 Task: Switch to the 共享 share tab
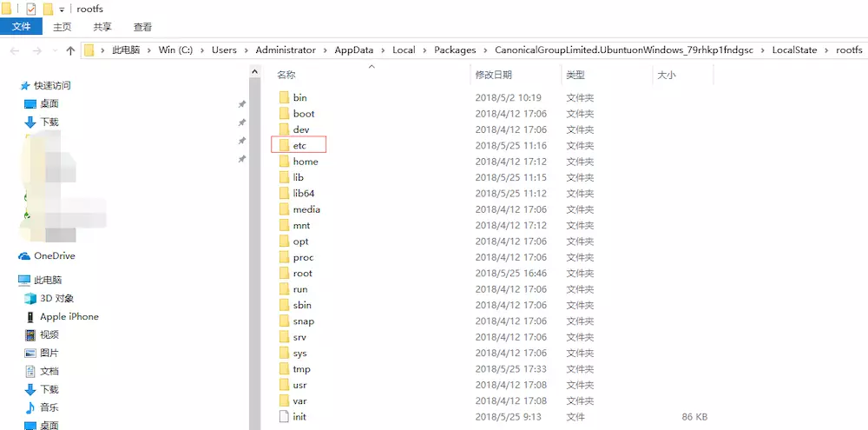[x=102, y=27]
